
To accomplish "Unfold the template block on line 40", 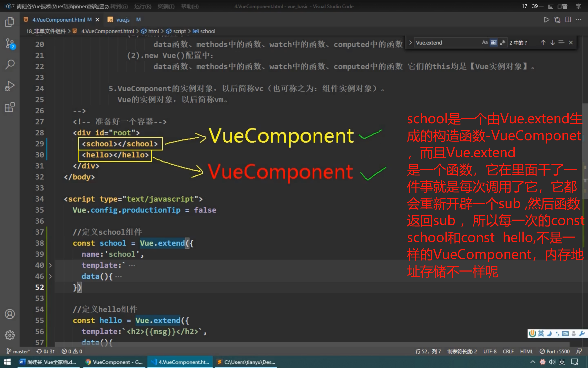I will point(50,265).
